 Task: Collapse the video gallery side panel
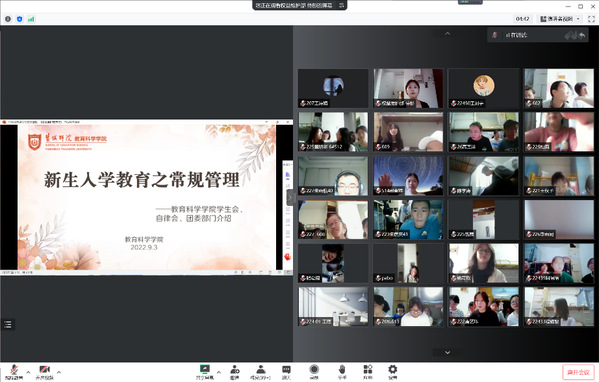pos(290,197)
